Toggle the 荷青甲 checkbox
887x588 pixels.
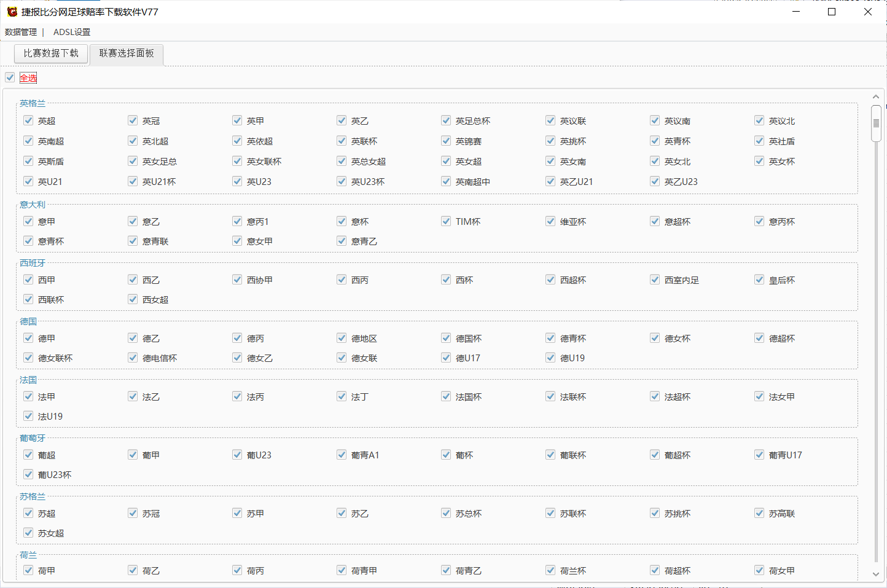pos(342,570)
